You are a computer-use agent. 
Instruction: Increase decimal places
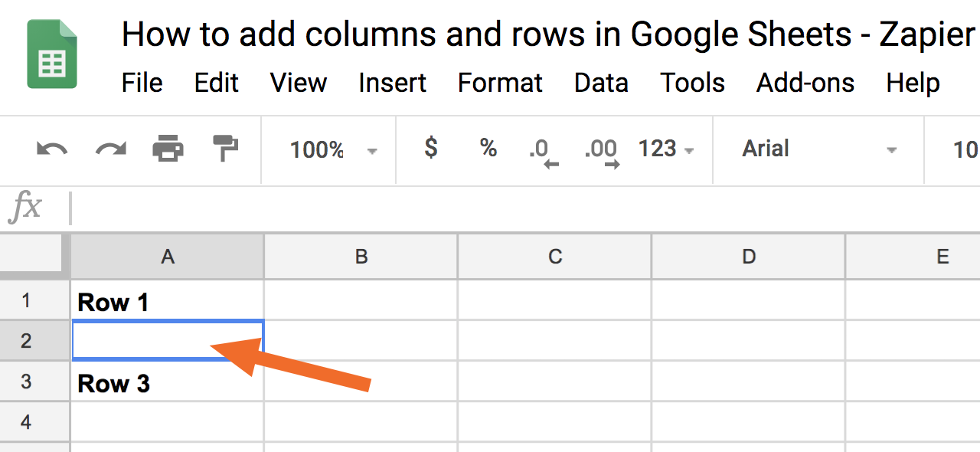601,152
